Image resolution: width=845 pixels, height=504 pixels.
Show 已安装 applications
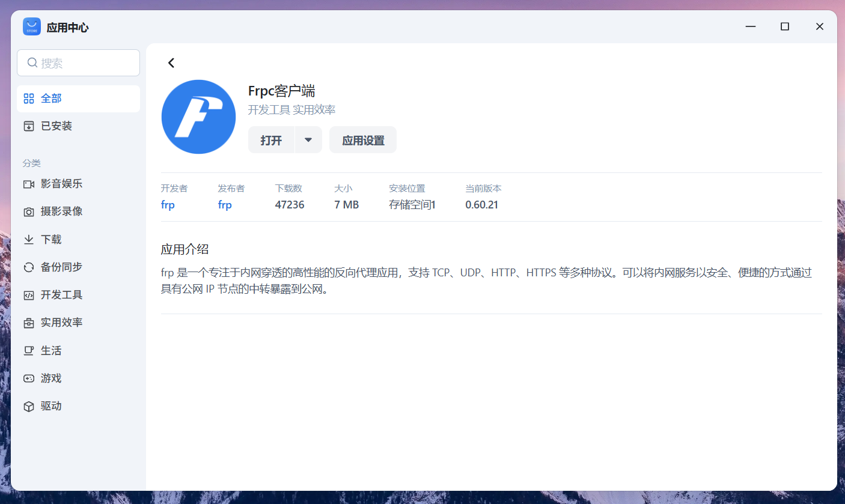tap(78, 126)
